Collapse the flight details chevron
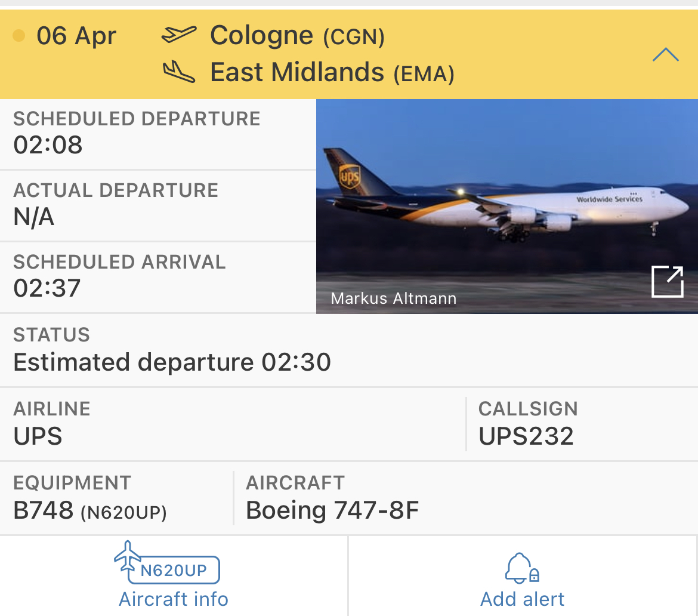Viewport: 698px width, 616px height. coord(665,56)
